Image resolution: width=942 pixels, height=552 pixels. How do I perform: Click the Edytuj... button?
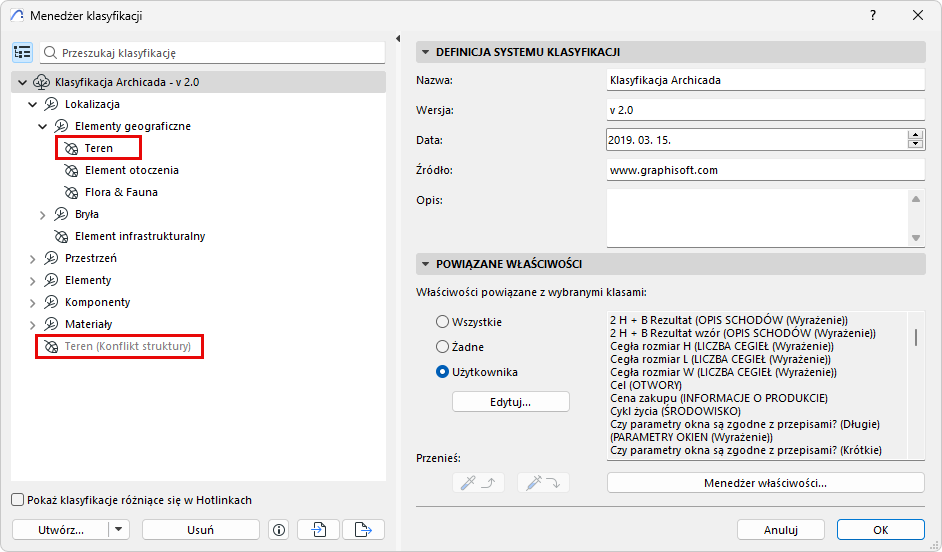tap(511, 402)
